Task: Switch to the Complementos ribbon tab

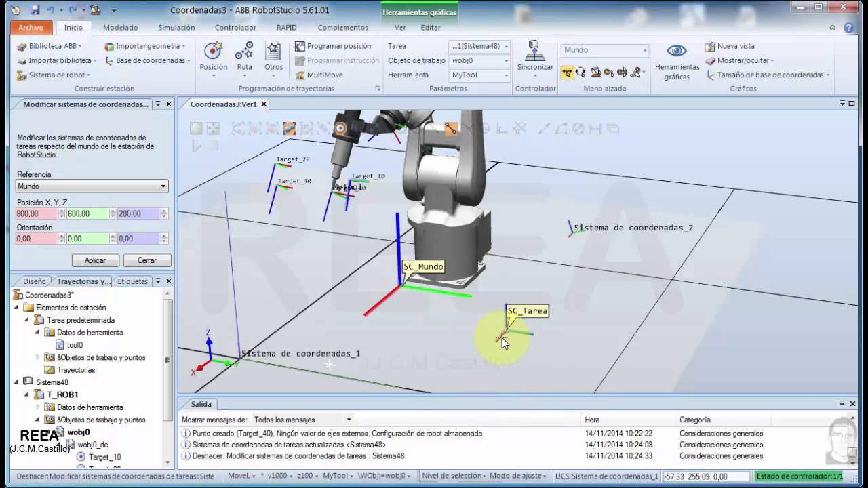Action: point(343,28)
